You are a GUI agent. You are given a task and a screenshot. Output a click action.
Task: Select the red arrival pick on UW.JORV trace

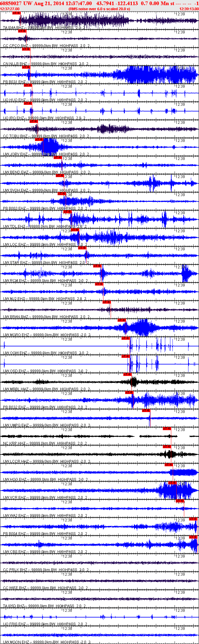click(39, 139)
